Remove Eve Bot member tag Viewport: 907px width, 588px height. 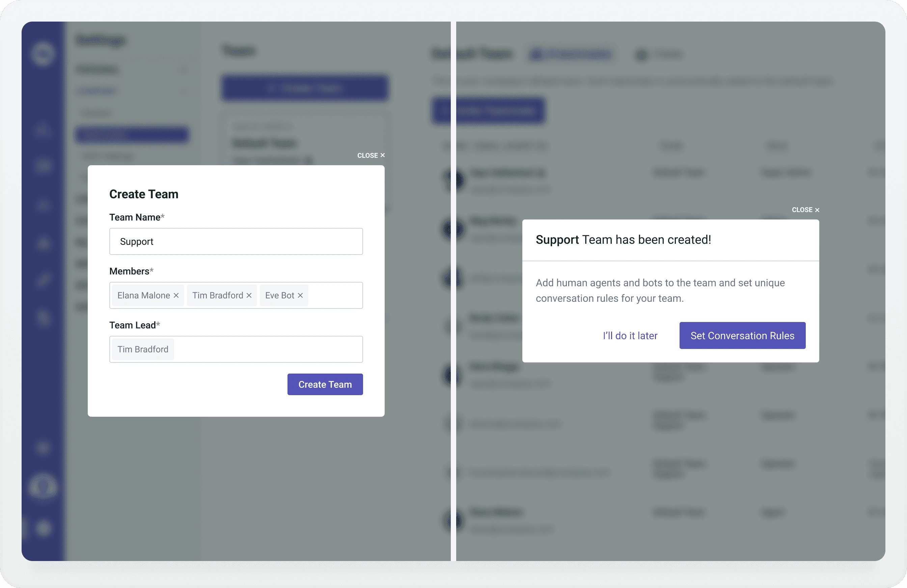300,296
